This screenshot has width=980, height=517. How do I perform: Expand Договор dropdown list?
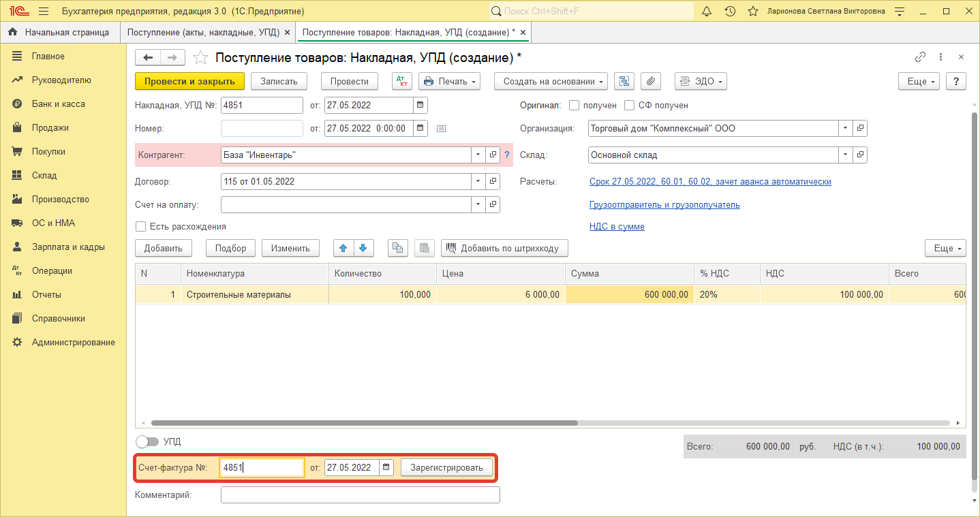[x=478, y=182]
